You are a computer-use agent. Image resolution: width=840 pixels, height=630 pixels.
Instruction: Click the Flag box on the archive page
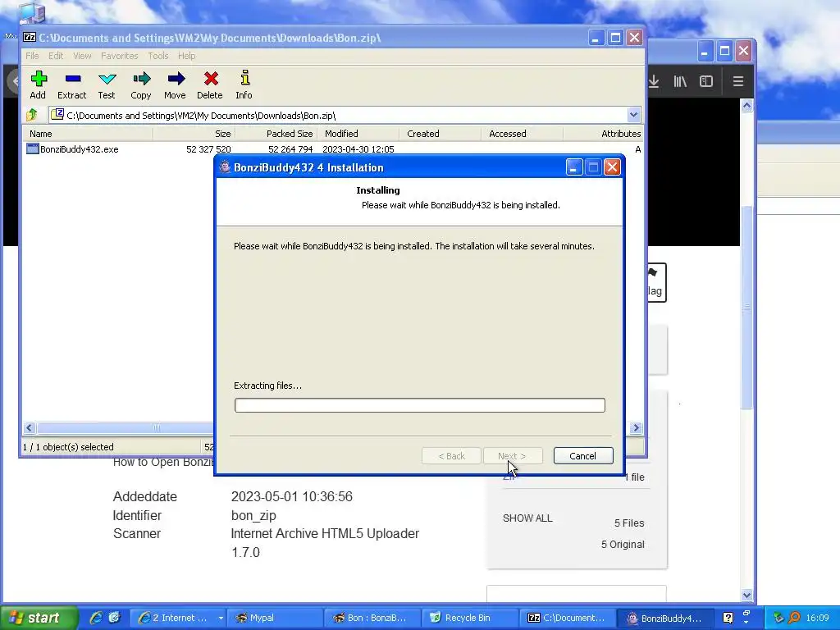[657, 282]
